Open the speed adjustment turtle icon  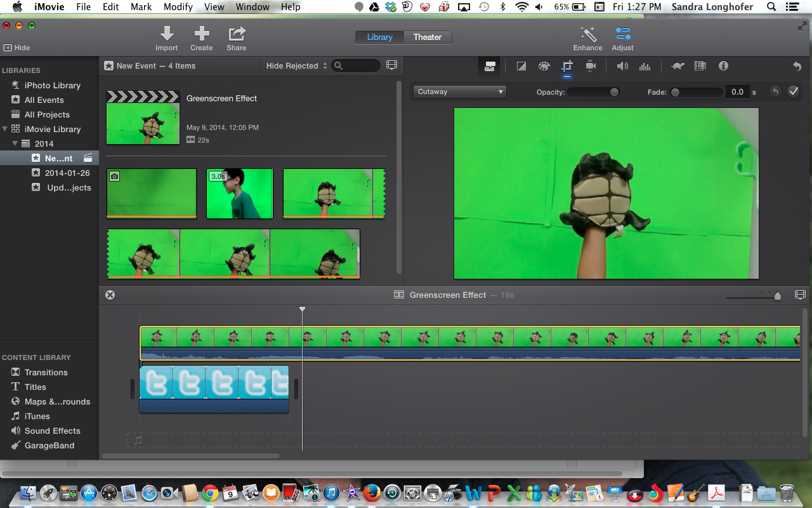coord(678,66)
